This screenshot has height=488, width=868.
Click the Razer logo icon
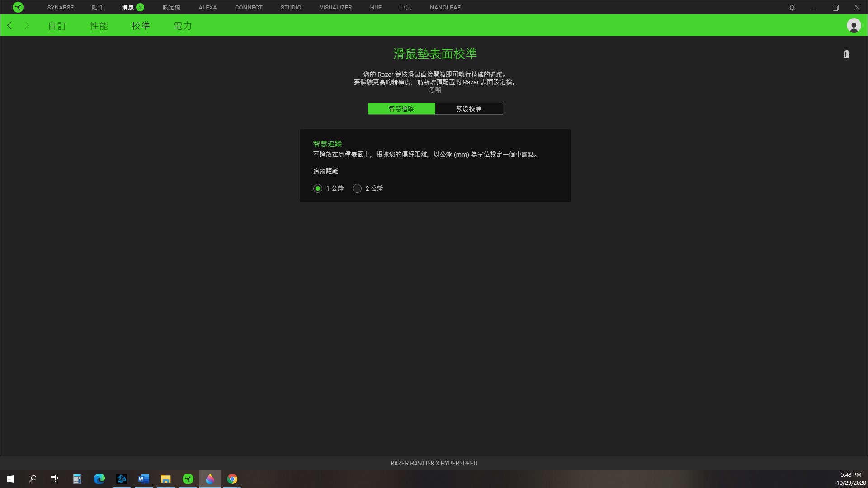click(18, 7)
